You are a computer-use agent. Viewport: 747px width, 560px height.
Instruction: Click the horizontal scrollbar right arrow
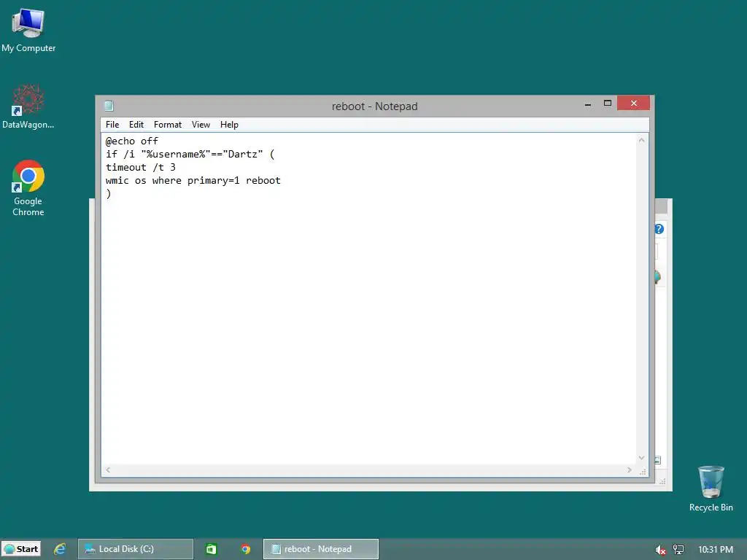click(630, 470)
